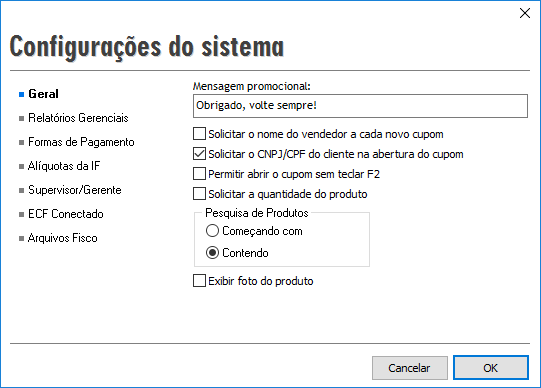
Task: Close the Configurações do sistema dialog
Action: 525,13
